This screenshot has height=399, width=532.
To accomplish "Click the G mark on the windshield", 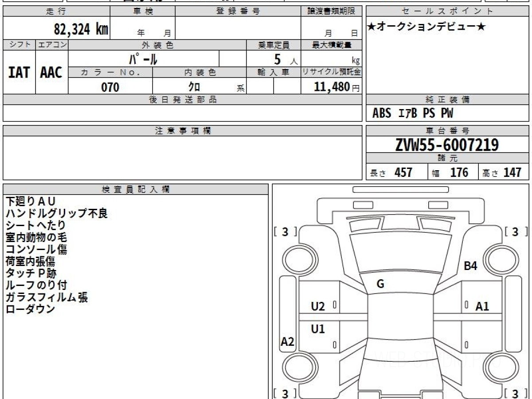I will coord(380,285).
